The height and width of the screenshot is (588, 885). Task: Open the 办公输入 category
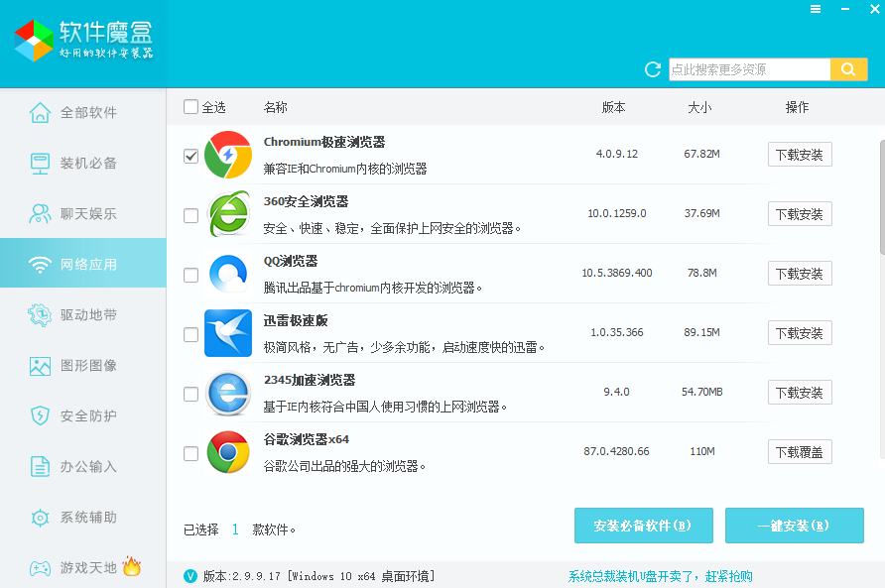pyautogui.click(x=83, y=467)
